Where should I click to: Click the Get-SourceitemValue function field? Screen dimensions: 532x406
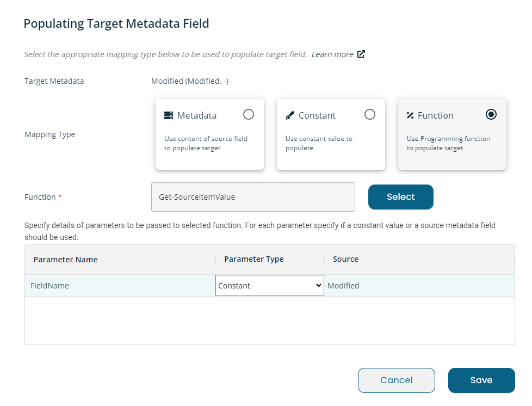click(x=253, y=197)
